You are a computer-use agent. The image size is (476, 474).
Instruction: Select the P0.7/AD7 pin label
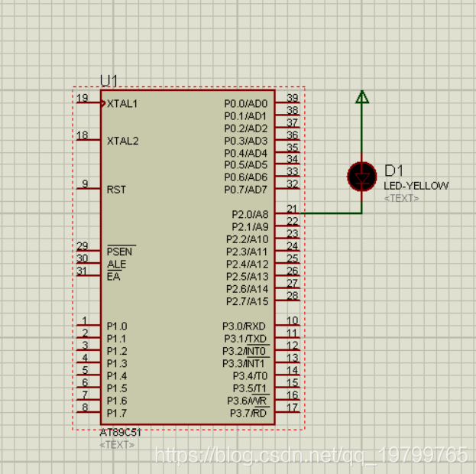(x=245, y=190)
